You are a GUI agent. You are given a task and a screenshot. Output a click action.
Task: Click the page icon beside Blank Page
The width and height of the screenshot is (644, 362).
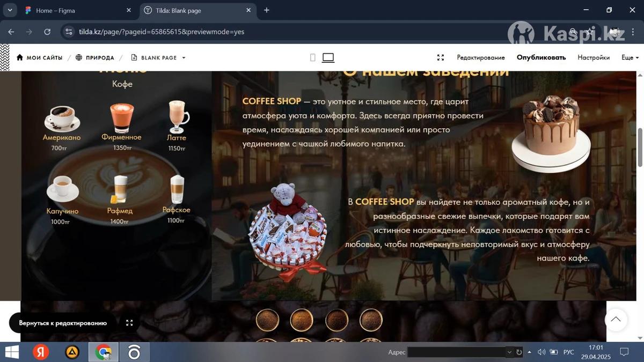pyautogui.click(x=134, y=57)
